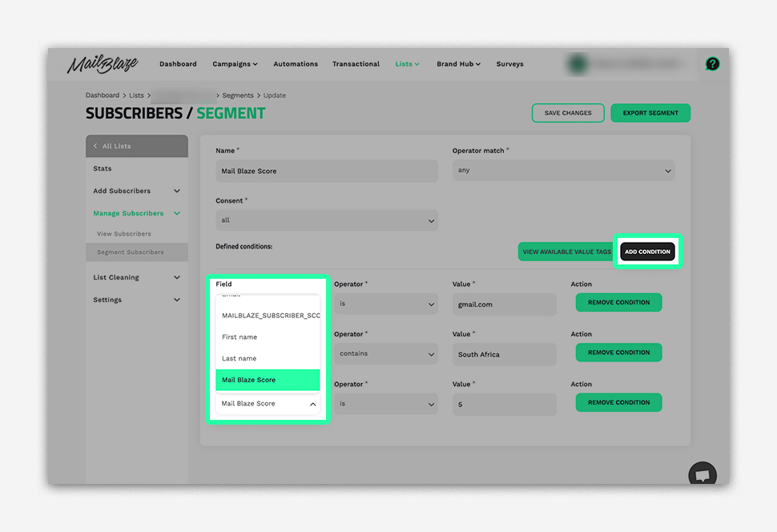
Task: Go to Automations
Action: [x=296, y=64]
